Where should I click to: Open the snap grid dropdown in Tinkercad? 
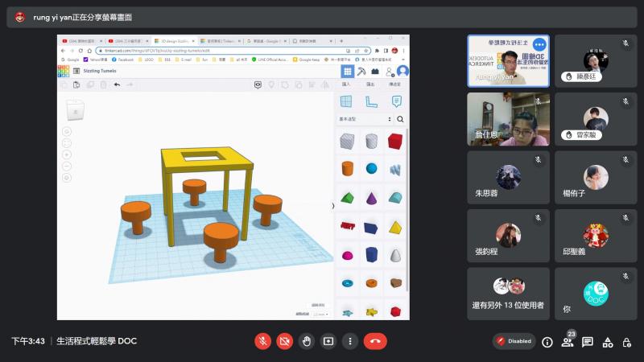pyautogui.click(x=320, y=314)
